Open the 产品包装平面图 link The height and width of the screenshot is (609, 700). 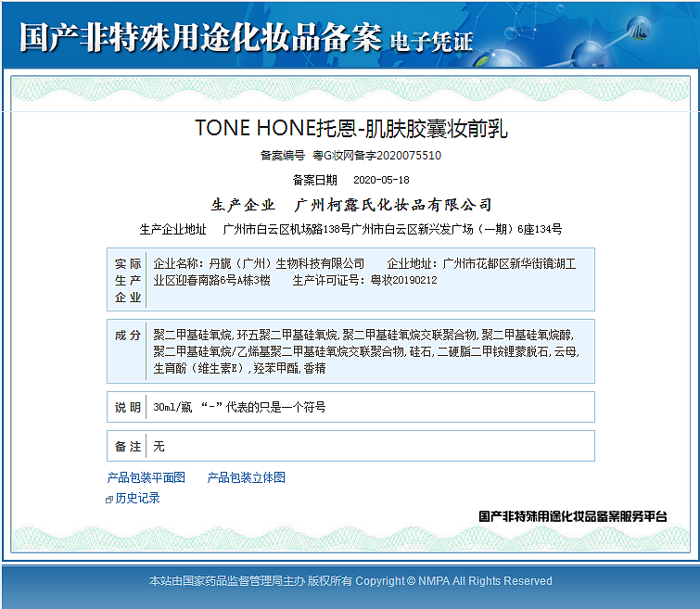pos(146,477)
